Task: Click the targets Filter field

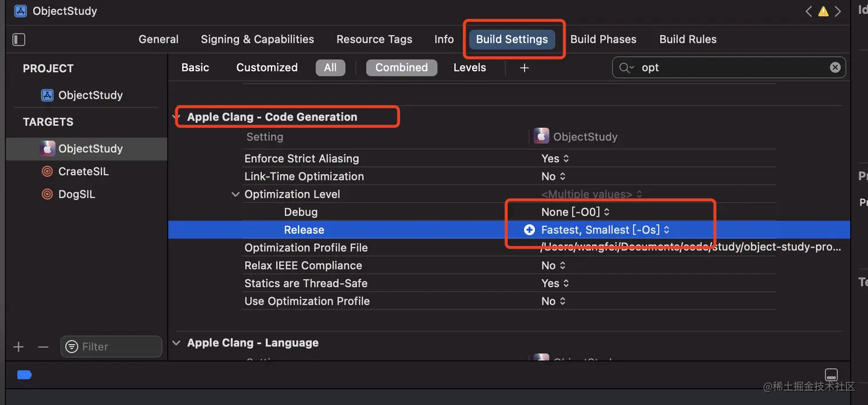Action: (112, 346)
